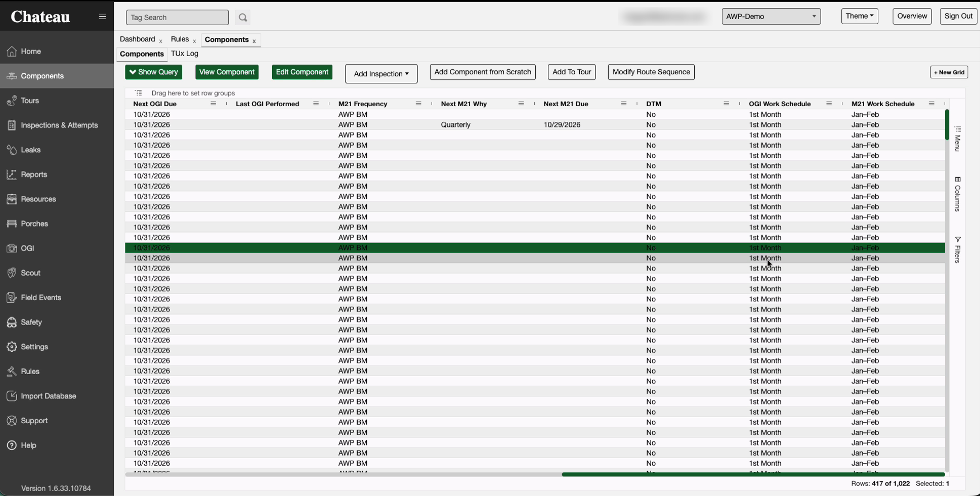Click View Component button
Image resolution: width=980 pixels, height=496 pixels.
(x=227, y=72)
